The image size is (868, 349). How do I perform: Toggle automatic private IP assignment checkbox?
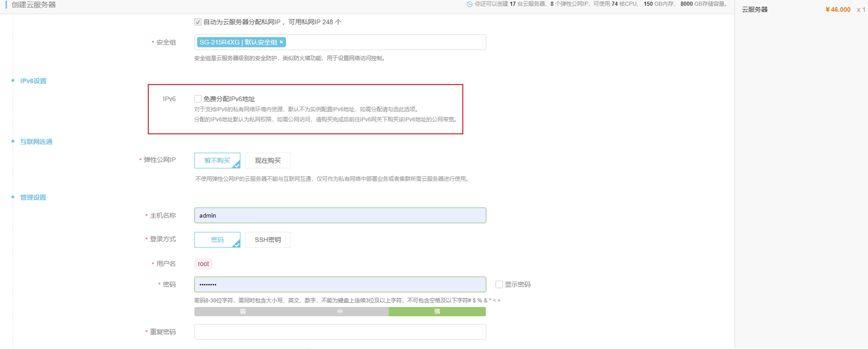(198, 22)
